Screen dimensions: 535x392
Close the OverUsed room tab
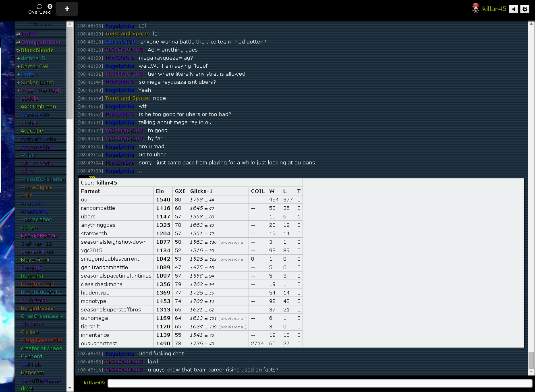tap(50, 6)
